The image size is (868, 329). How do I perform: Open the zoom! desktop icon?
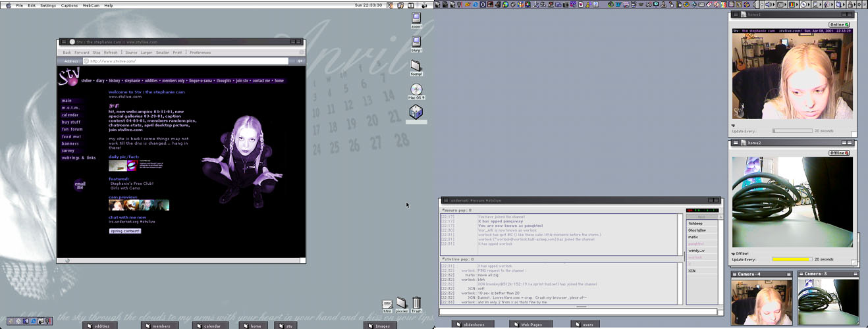click(x=416, y=18)
